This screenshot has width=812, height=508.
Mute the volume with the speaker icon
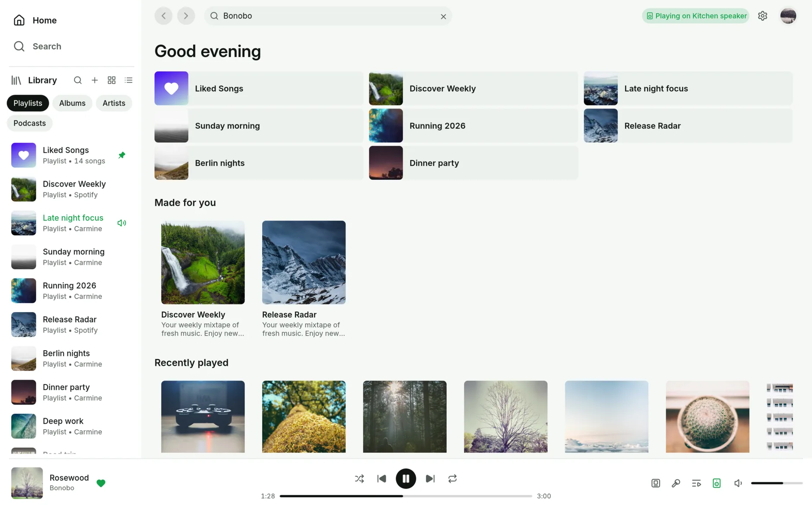[x=738, y=483]
